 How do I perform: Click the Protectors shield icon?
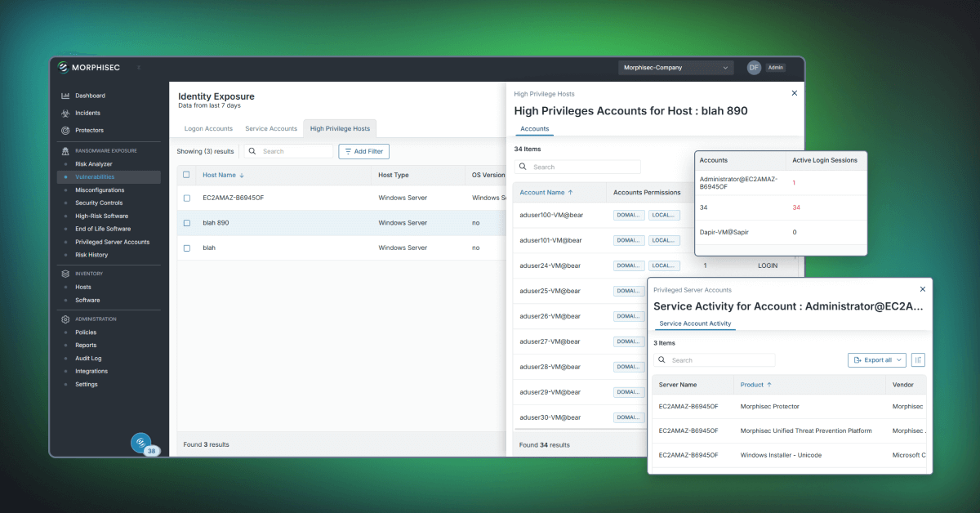tap(65, 130)
